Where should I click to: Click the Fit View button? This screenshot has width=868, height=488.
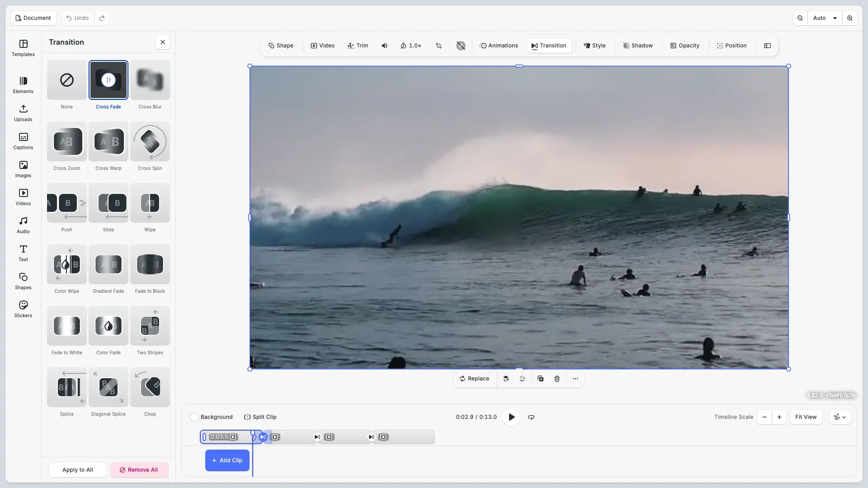pos(806,417)
